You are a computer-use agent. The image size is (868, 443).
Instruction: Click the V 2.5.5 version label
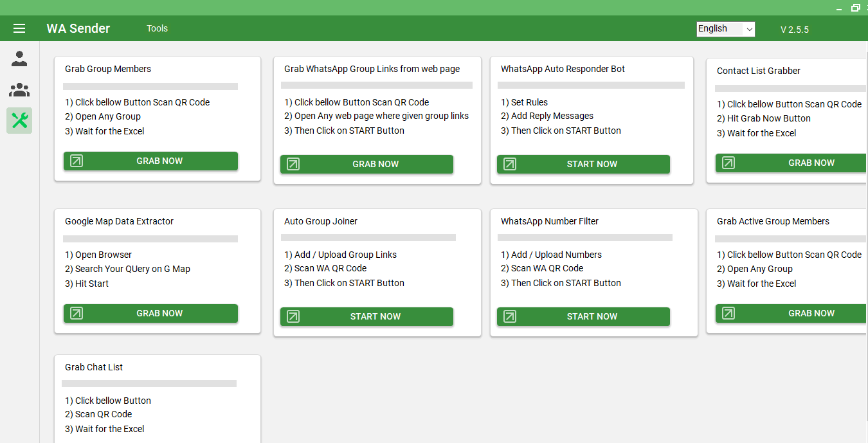[x=795, y=30]
